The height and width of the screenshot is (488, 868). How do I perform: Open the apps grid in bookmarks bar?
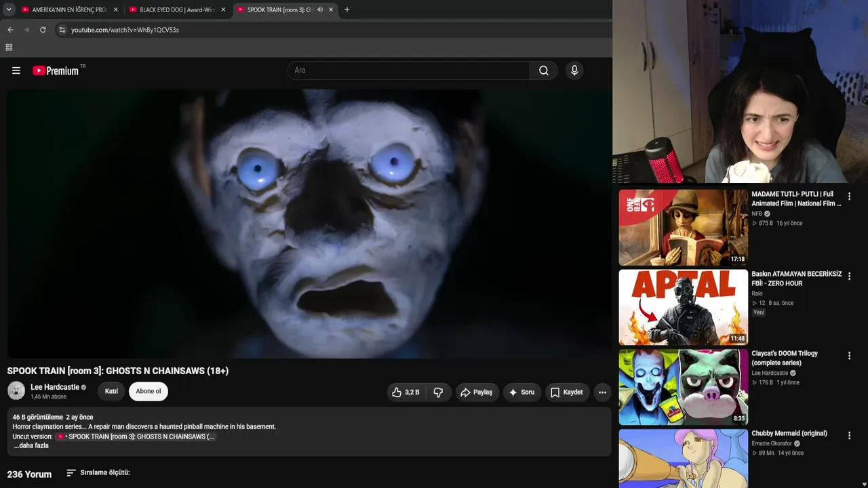click(9, 47)
